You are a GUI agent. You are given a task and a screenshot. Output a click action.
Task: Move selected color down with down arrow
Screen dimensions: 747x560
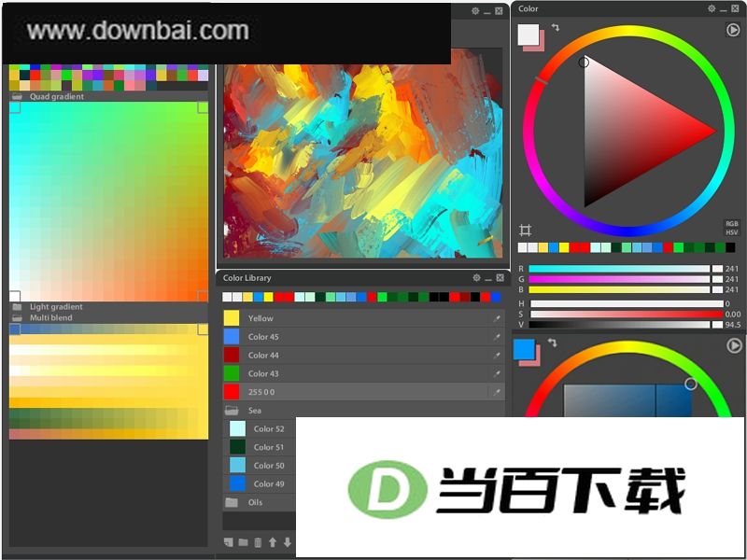click(x=288, y=542)
